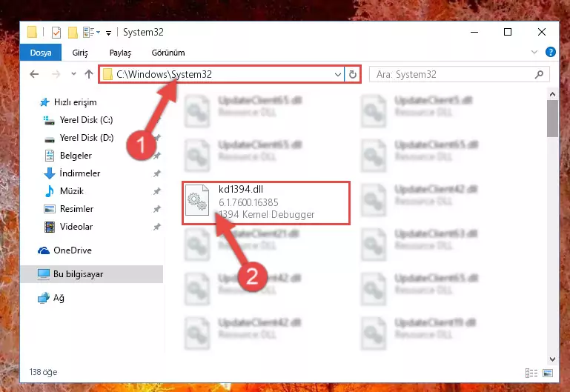Switch to the Görünüm ribbon tab

[168, 53]
